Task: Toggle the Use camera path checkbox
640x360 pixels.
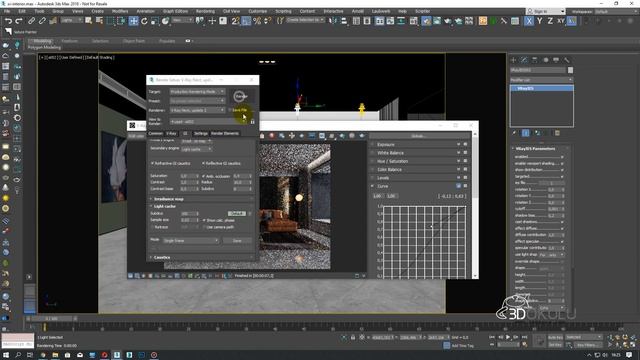Action: tap(204, 227)
